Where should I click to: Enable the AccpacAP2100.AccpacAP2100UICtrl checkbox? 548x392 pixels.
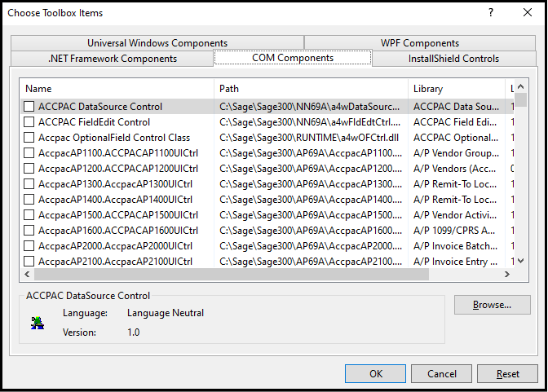[29, 262]
